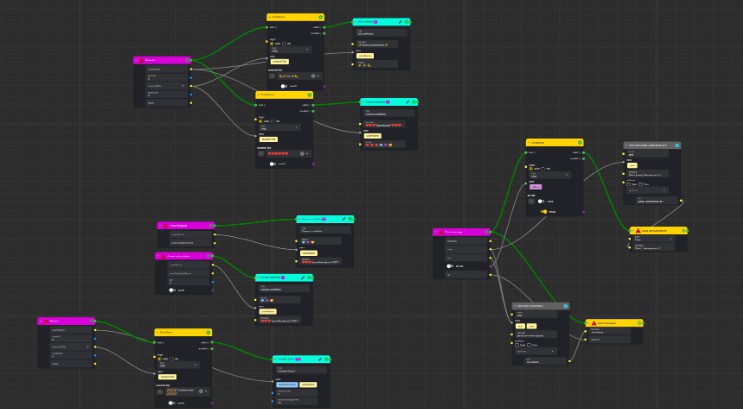Click gray square icon on Chat message trigger header

coord(487,232)
